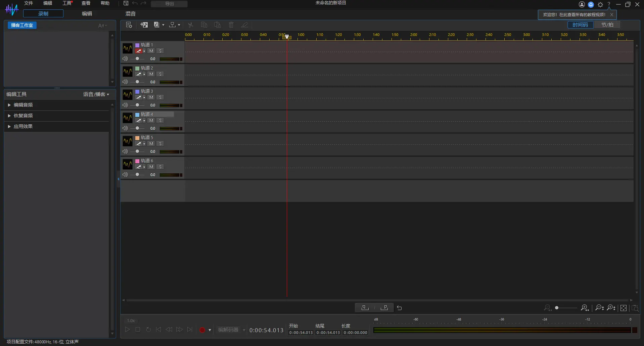Open the 文件 menu

point(29,3)
